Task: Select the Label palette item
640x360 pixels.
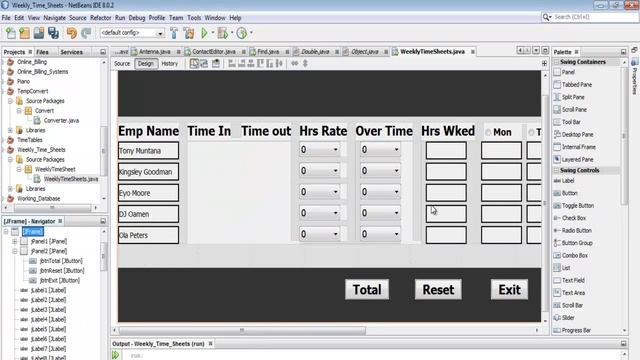Action: pyautogui.click(x=564, y=181)
